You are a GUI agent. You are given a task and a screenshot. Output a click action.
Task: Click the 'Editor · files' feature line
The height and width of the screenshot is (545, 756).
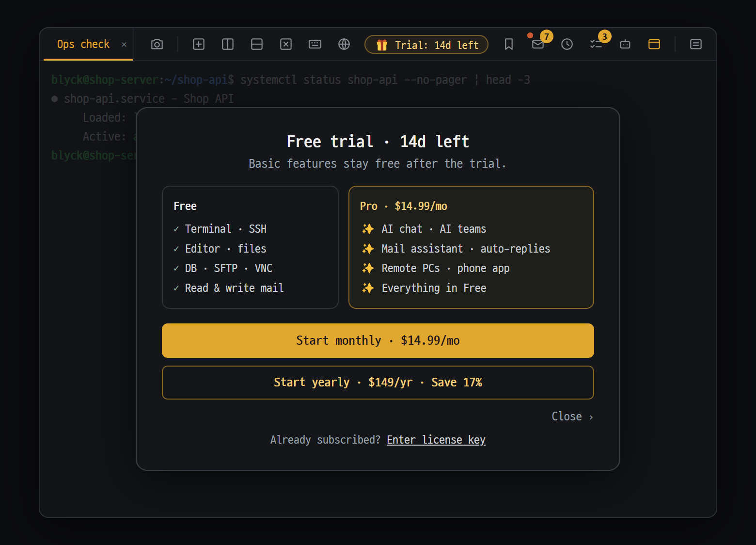click(x=226, y=249)
